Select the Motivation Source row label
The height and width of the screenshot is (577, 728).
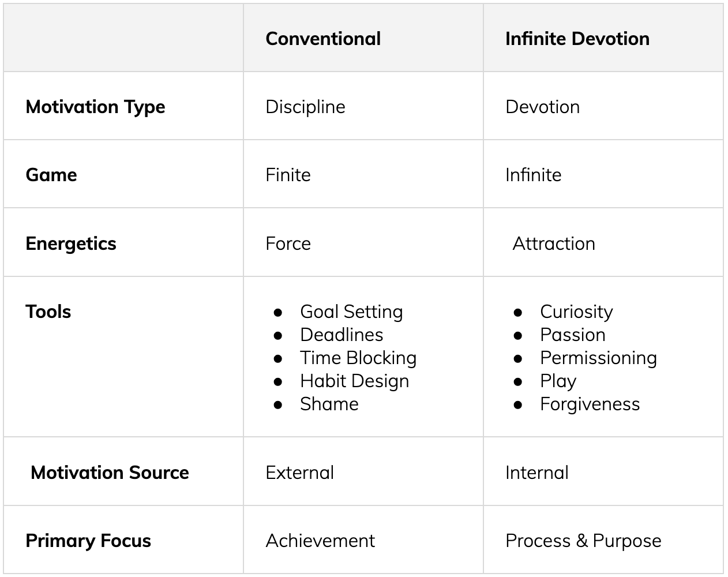coord(110,473)
